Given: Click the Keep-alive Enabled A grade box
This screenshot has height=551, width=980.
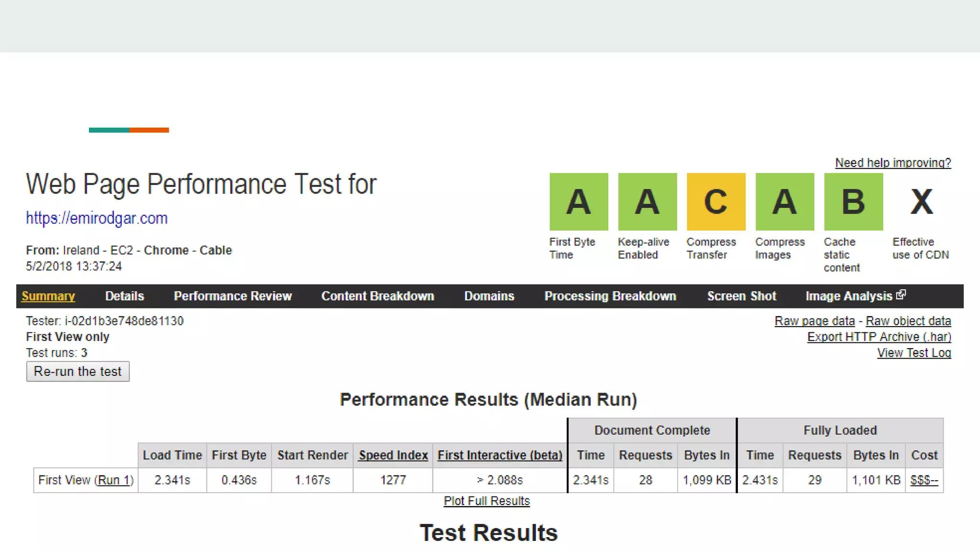Looking at the screenshot, I should pyautogui.click(x=647, y=201).
